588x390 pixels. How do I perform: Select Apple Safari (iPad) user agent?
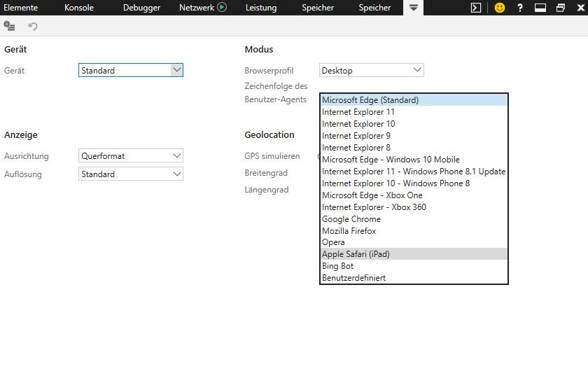pos(356,254)
